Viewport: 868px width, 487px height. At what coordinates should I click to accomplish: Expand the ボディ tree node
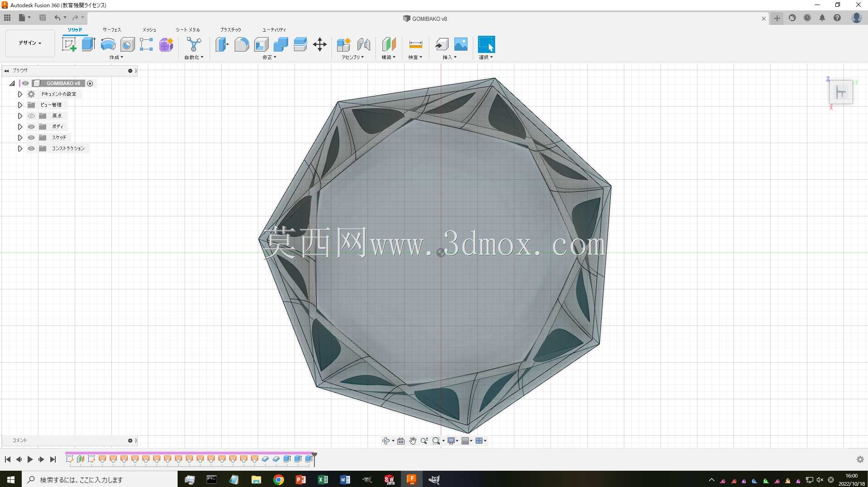pos(20,127)
